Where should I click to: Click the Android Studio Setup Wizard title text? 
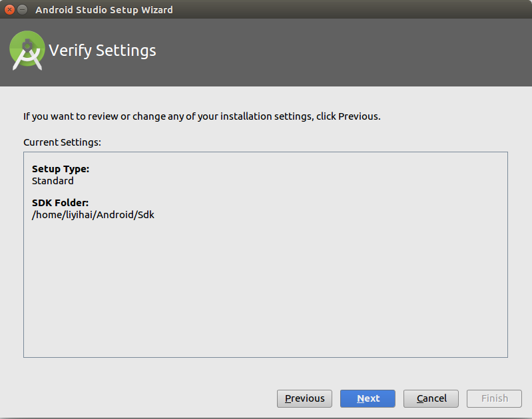point(104,10)
